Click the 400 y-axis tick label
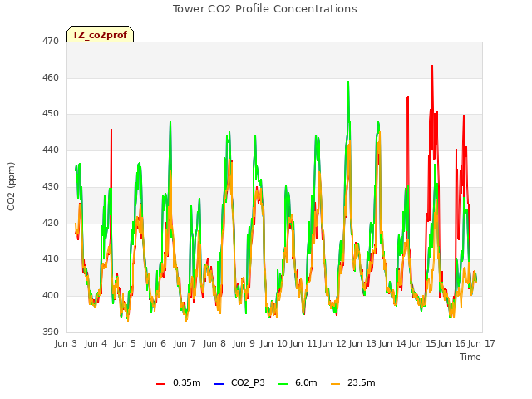This screenshot has height=399, width=532. point(51,296)
